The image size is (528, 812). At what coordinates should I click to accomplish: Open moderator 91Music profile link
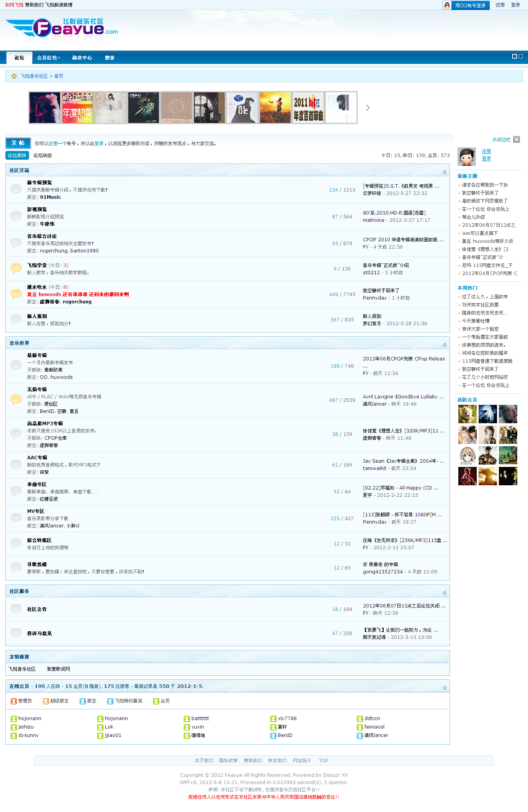point(51,197)
